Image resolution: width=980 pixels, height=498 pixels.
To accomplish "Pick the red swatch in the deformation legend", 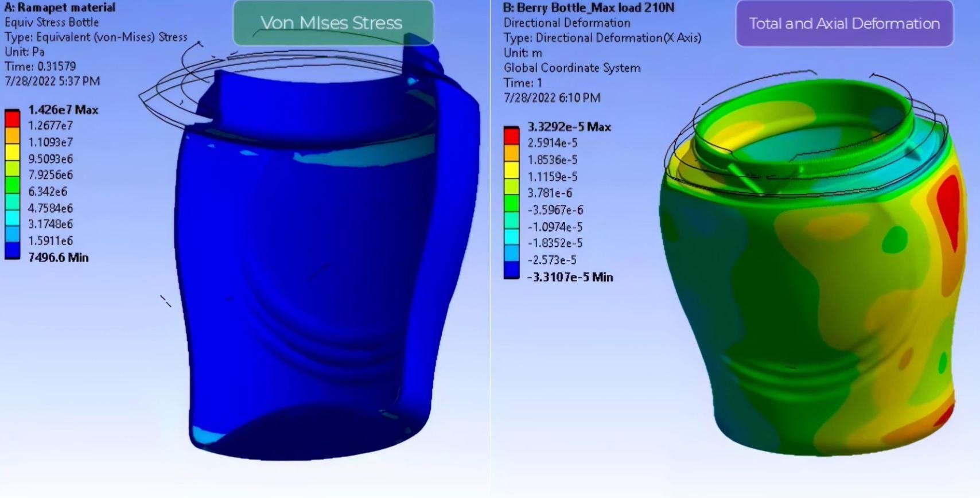I will coord(511,136).
